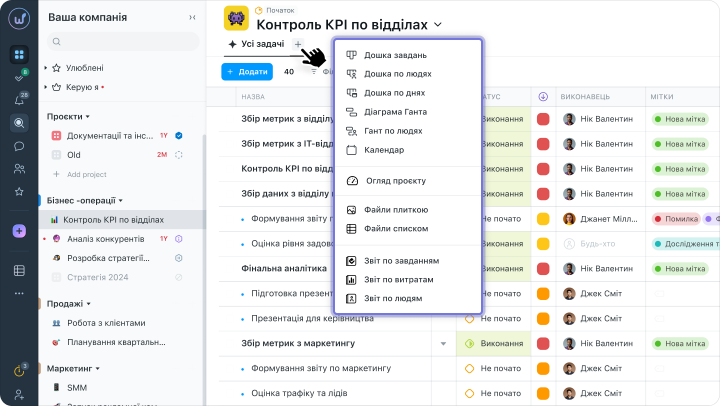Click the red priority swatch in first row
Screen dimensions: 720x406
pyautogui.click(x=543, y=119)
